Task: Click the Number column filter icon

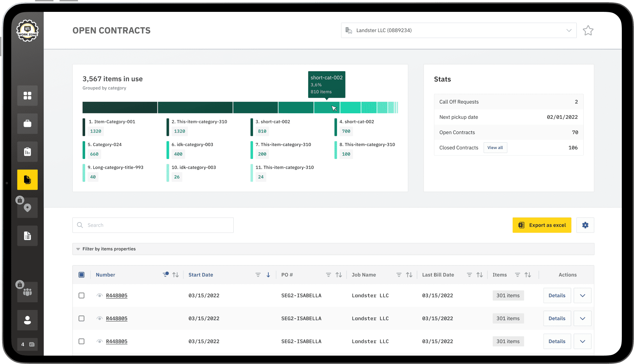Action: 165,275
